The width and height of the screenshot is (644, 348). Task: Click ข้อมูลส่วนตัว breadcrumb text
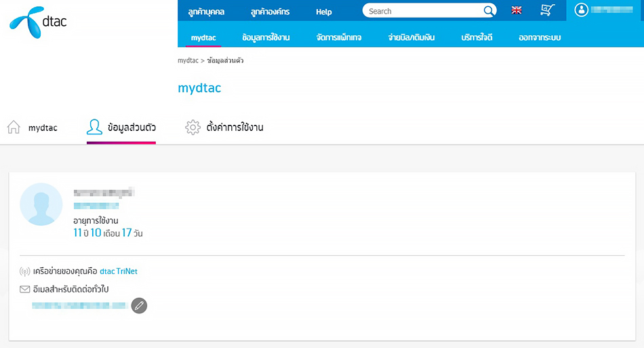[x=225, y=60]
